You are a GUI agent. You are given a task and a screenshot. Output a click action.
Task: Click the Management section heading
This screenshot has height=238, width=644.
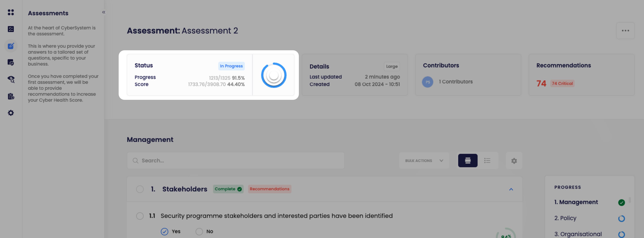(150, 139)
